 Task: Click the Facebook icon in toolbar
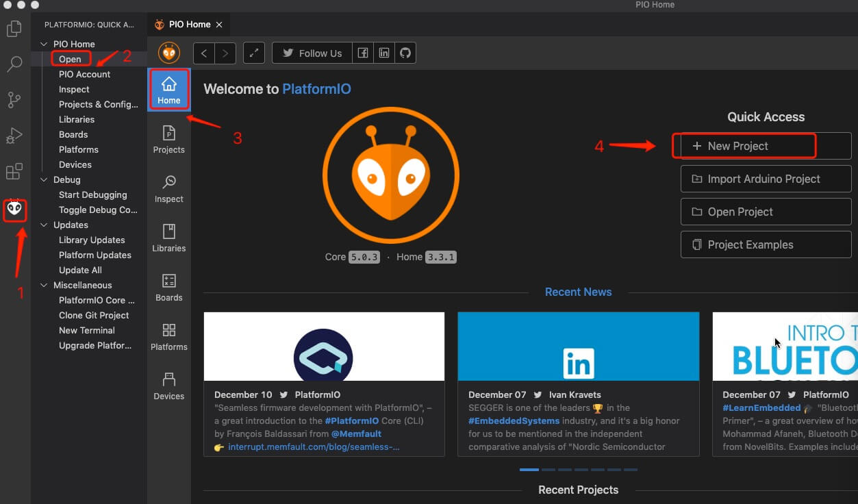[362, 53]
